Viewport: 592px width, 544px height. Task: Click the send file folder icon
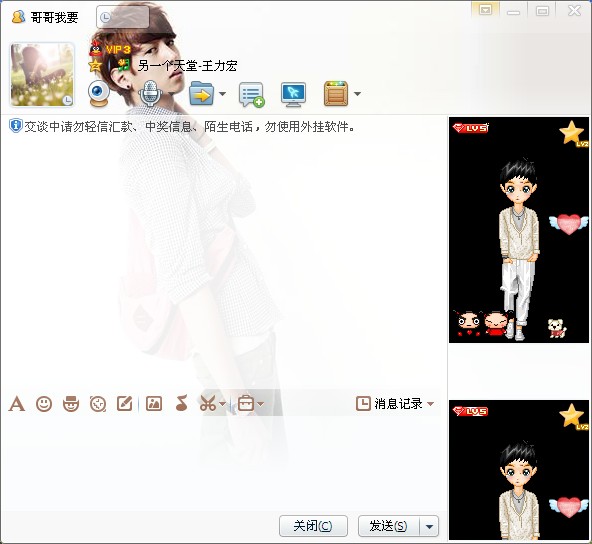click(x=202, y=93)
